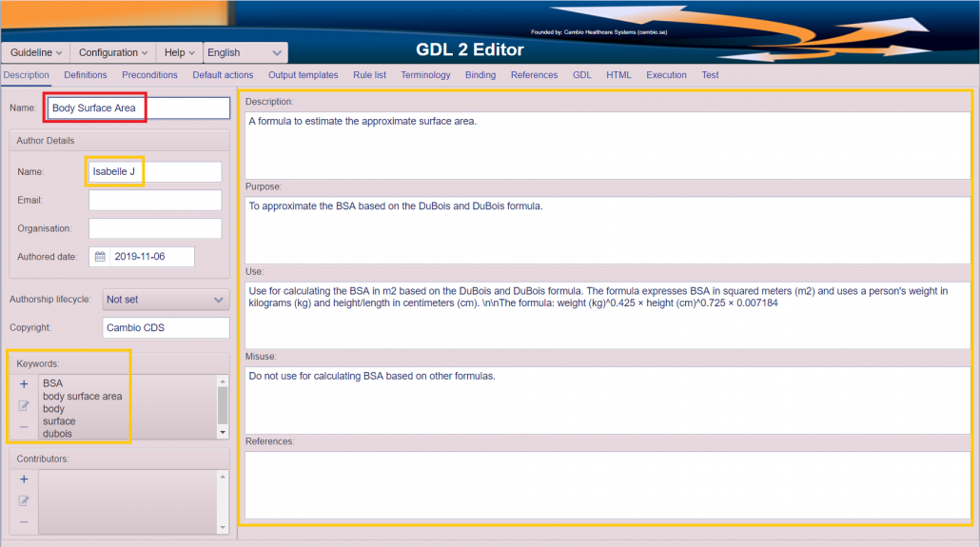Open the Guideline menu
Screen dimensions: 980x547
pyautogui.click(x=35, y=52)
